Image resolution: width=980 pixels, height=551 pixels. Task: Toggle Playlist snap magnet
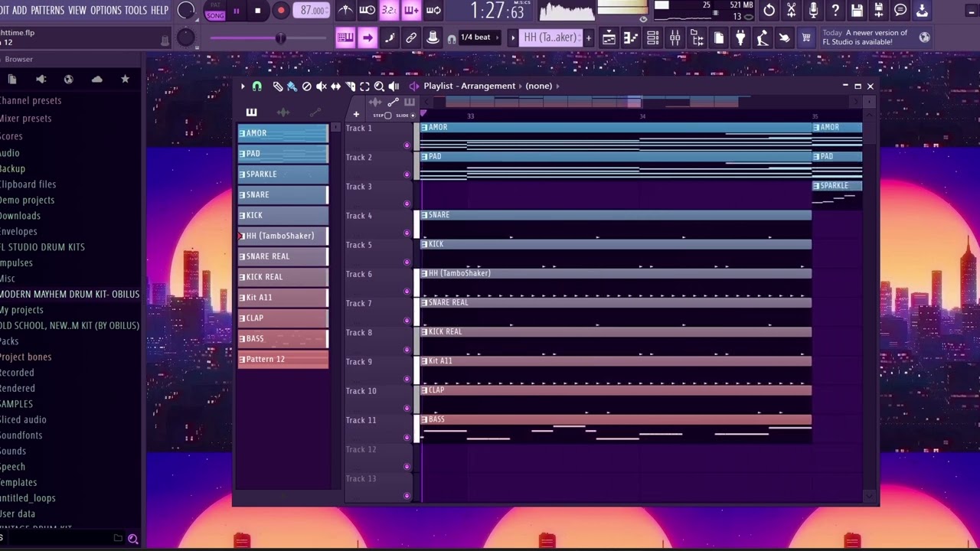257,86
